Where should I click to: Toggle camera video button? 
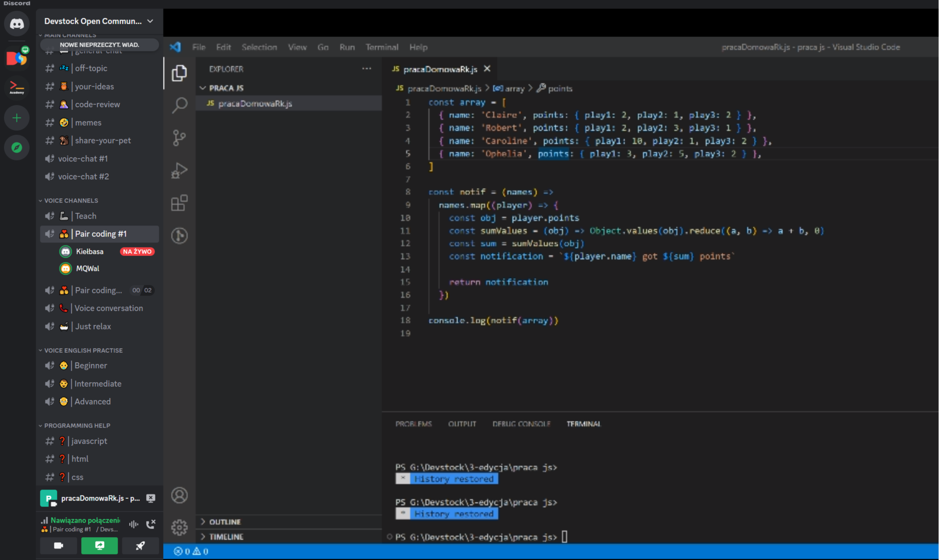59,546
